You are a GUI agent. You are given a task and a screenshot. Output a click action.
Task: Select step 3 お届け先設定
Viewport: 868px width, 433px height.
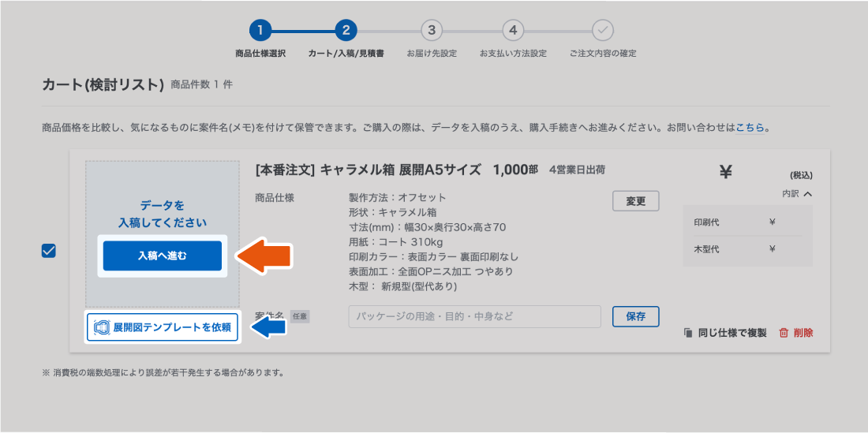point(432,31)
